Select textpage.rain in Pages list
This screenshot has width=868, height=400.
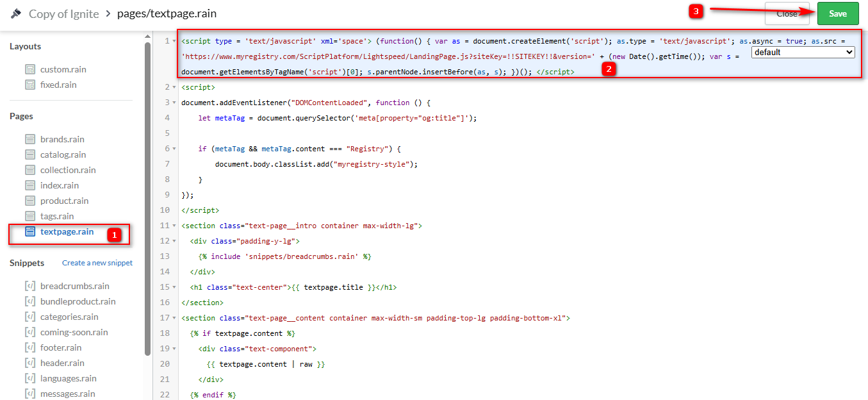(67, 231)
